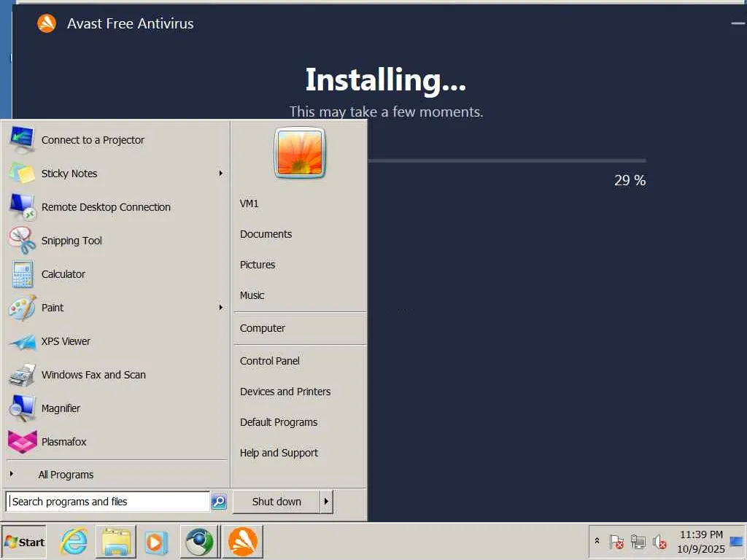
Task: Open the network tray icon
Action: pos(638,542)
